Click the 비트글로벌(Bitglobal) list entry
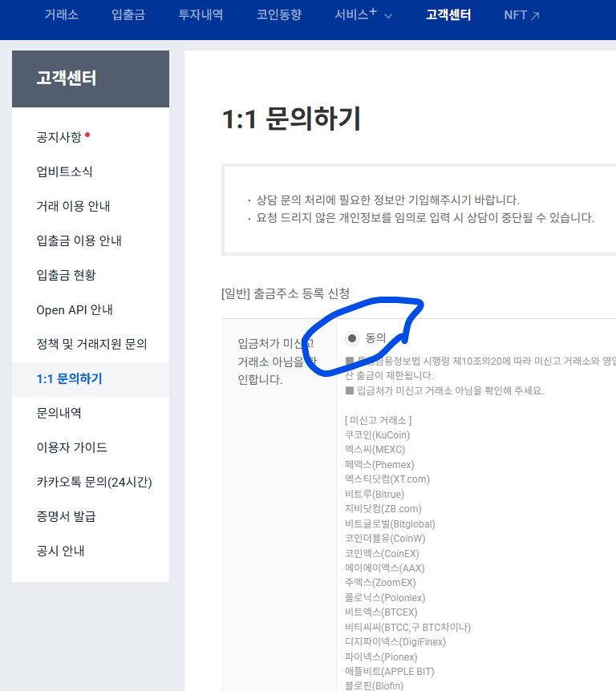This screenshot has width=616, height=691. pyautogui.click(x=390, y=523)
